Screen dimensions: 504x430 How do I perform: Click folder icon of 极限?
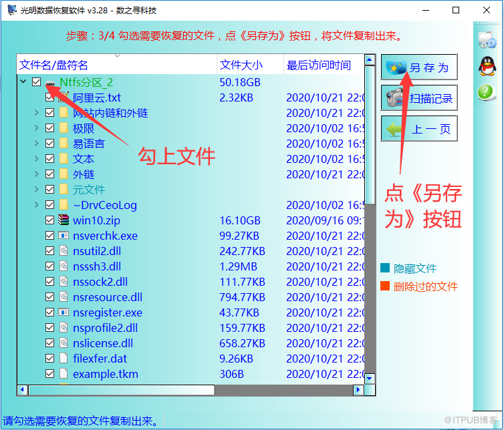64,128
